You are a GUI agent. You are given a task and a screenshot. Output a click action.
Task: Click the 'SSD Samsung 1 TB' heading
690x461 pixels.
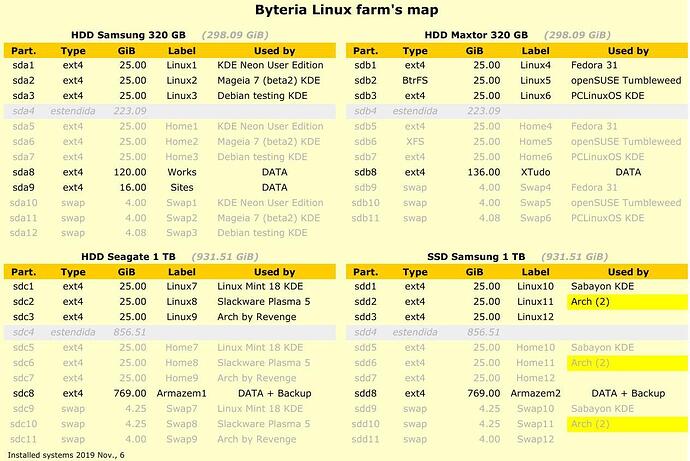(476, 256)
